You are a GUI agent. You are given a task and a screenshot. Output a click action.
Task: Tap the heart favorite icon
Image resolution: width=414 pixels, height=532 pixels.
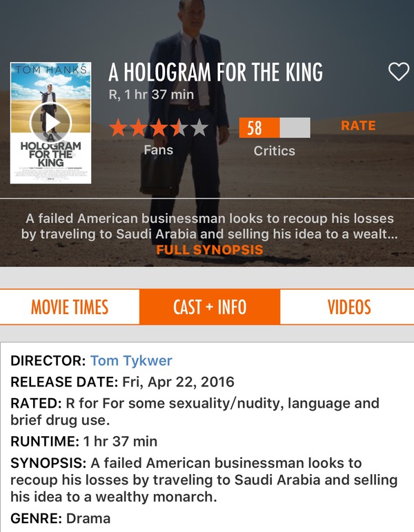pos(398,72)
